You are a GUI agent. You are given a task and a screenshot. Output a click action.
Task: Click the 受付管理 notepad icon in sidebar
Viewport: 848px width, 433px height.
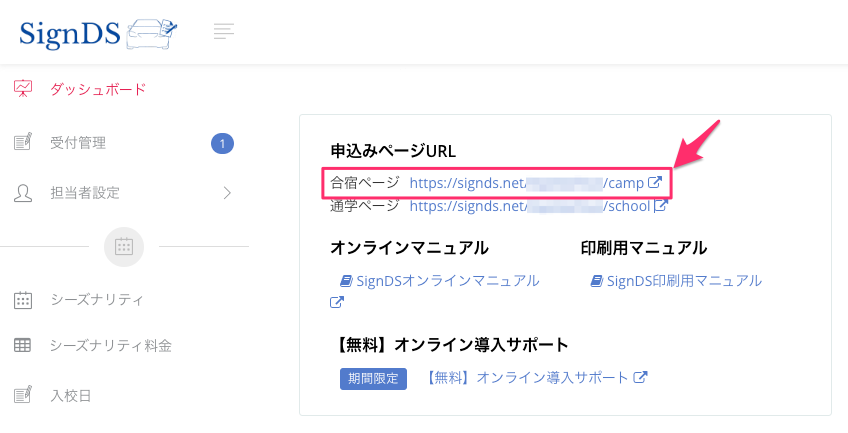pyautogui.click(x=23, y=143)
